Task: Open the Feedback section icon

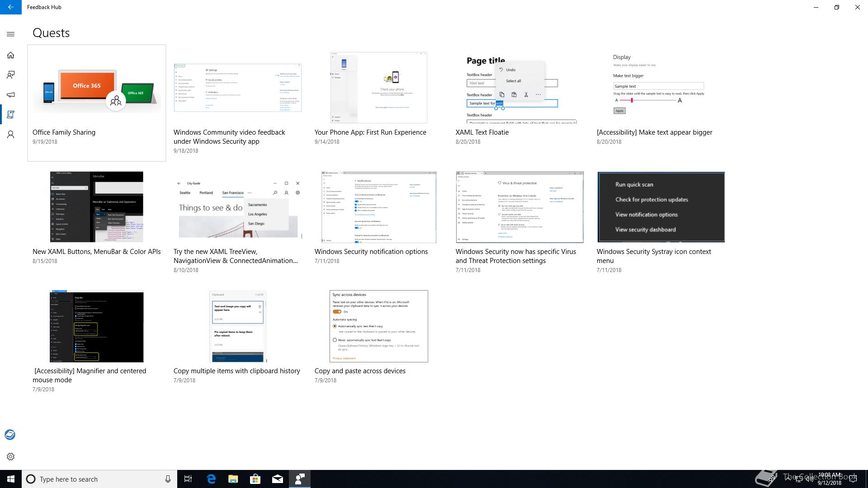Action: tap(11, 75)
